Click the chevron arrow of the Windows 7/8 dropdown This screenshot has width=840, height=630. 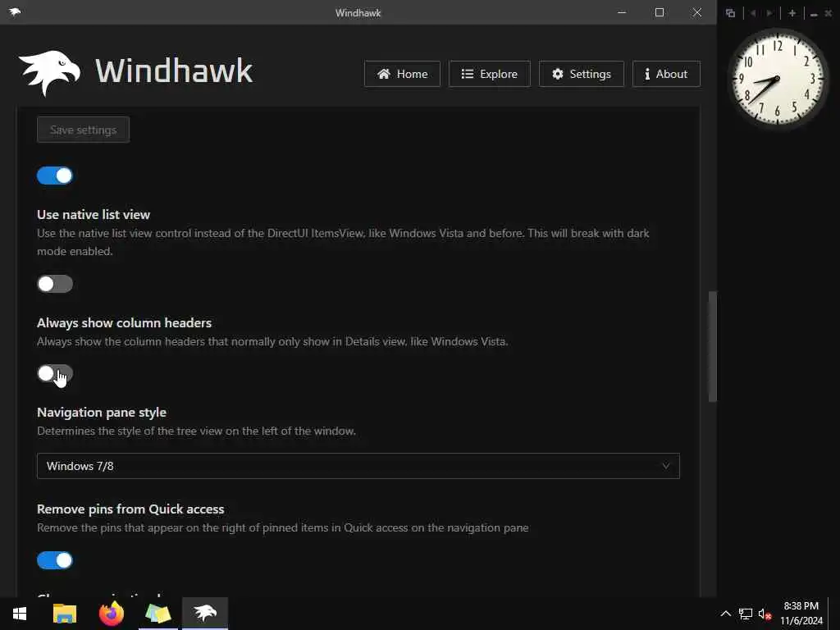tap(665, 466)
